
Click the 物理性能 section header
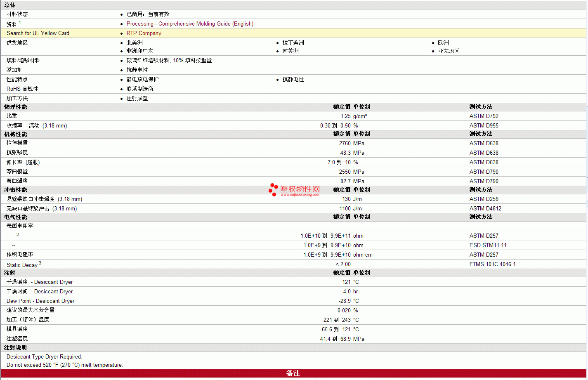16,107
